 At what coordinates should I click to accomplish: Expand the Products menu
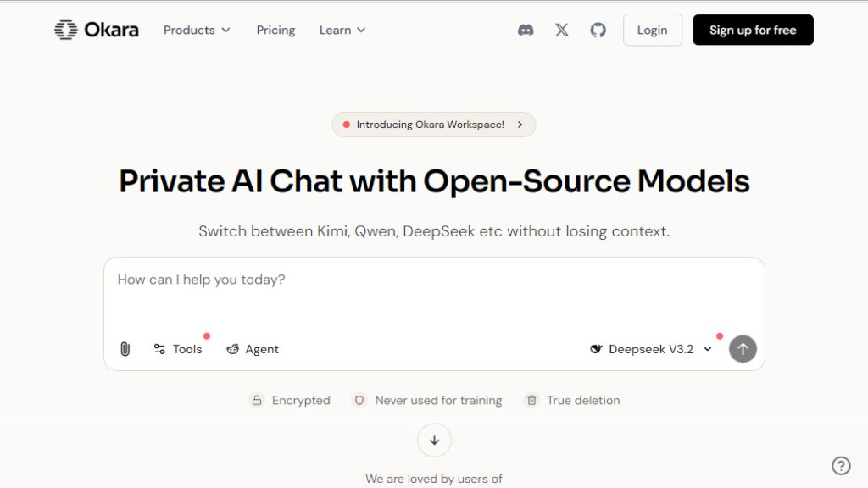(197, 30)
